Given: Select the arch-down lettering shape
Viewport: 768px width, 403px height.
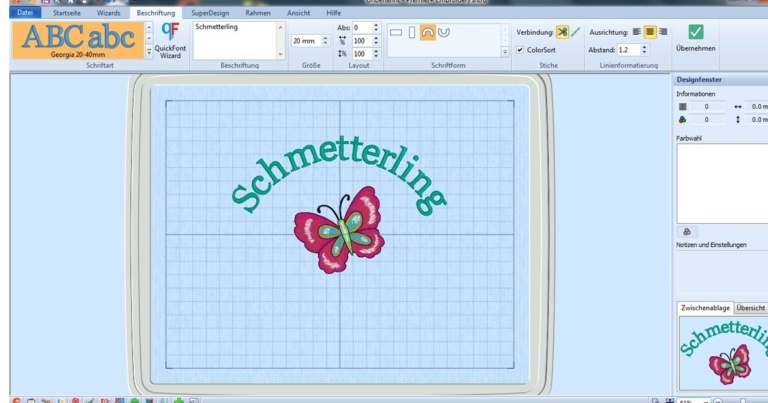Looking at the screenshot, I should (444, 33).
